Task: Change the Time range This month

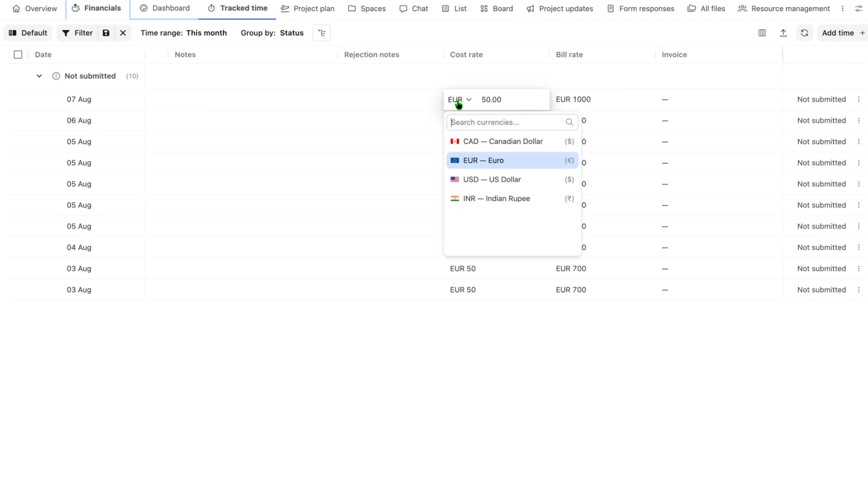Action: 184,33
